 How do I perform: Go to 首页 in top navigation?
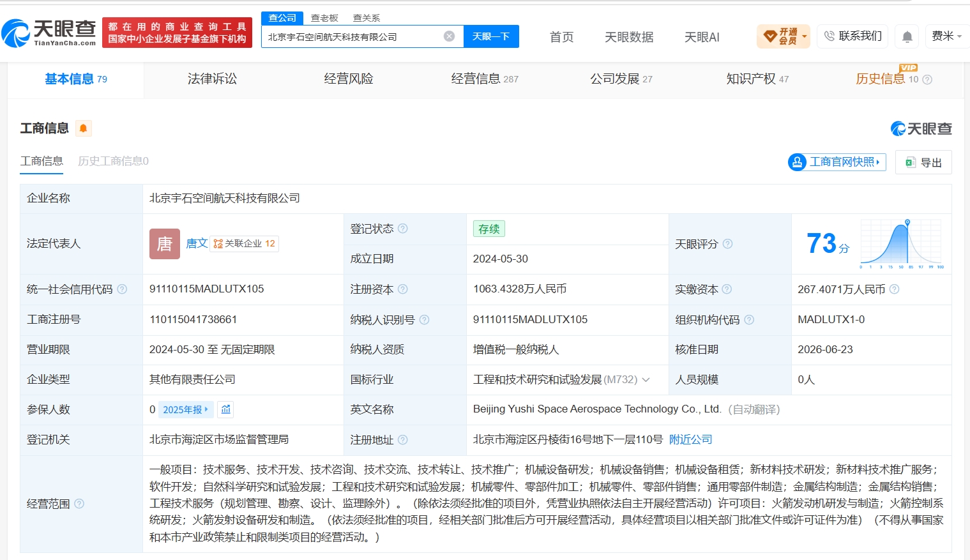click(562, 37)
